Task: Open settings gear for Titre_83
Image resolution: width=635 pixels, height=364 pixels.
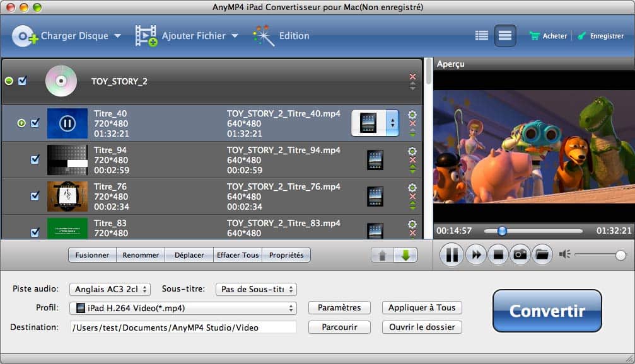Action: tap(412, 224)
